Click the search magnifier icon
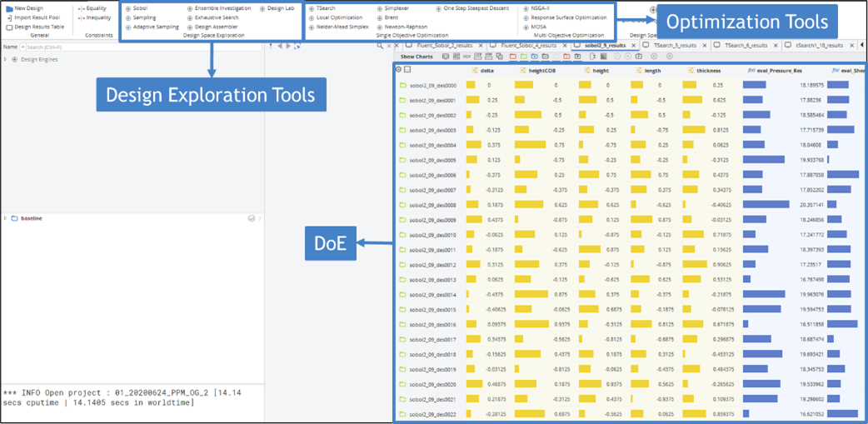 pyautogui.click(x=380, y=46)
